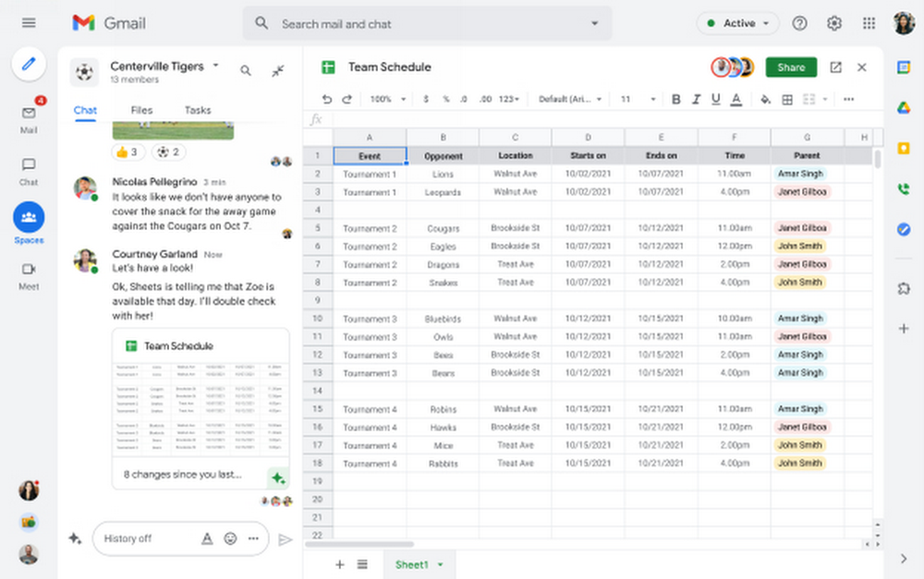Open Spaces in the left sidebar
The image size is (924, 579).
pos(29,217)
